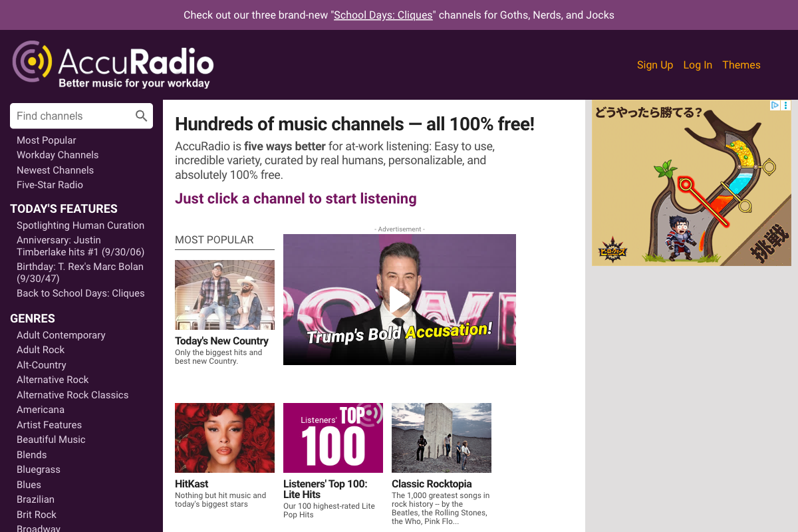This screenshot has width=798, height=532.
Task: Open ad options menu icon
Action: pyautogui.click(x=786, y=105)
